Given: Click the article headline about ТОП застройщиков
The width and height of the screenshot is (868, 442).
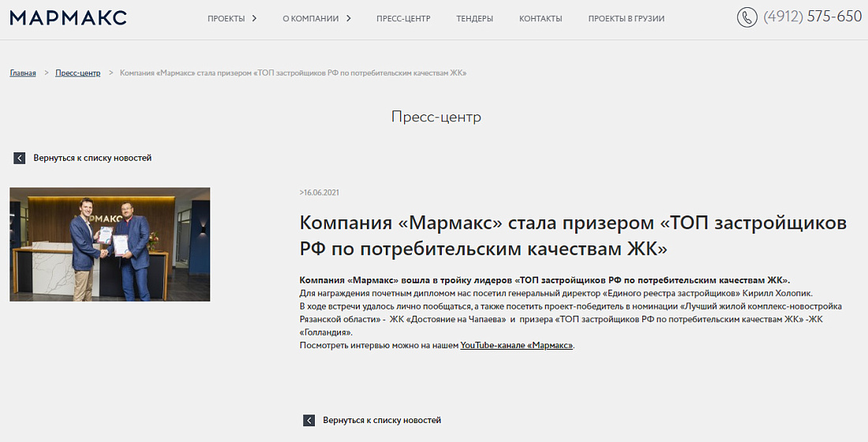Looking at the screenshot, I should (x=573, y=236).
